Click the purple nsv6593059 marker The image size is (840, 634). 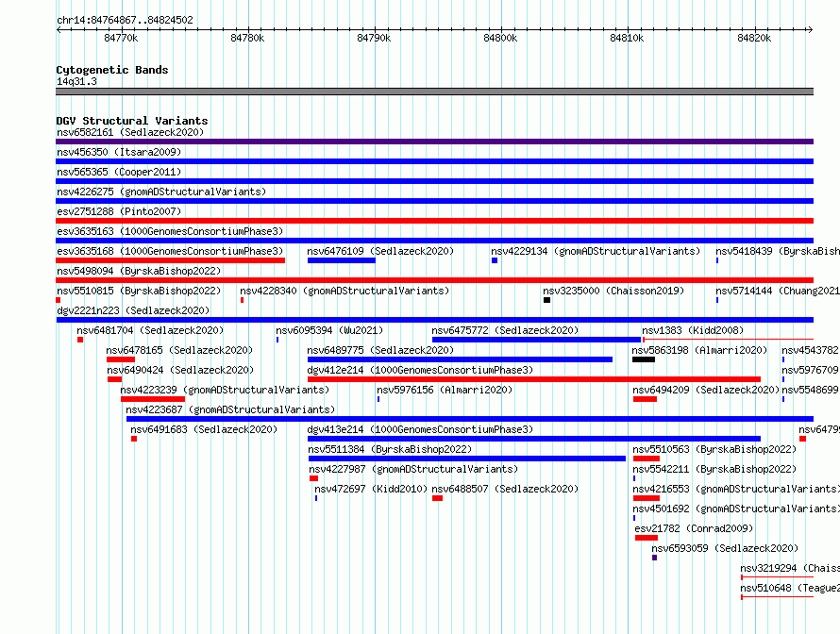pyautogui.click(x=655, y=558)
